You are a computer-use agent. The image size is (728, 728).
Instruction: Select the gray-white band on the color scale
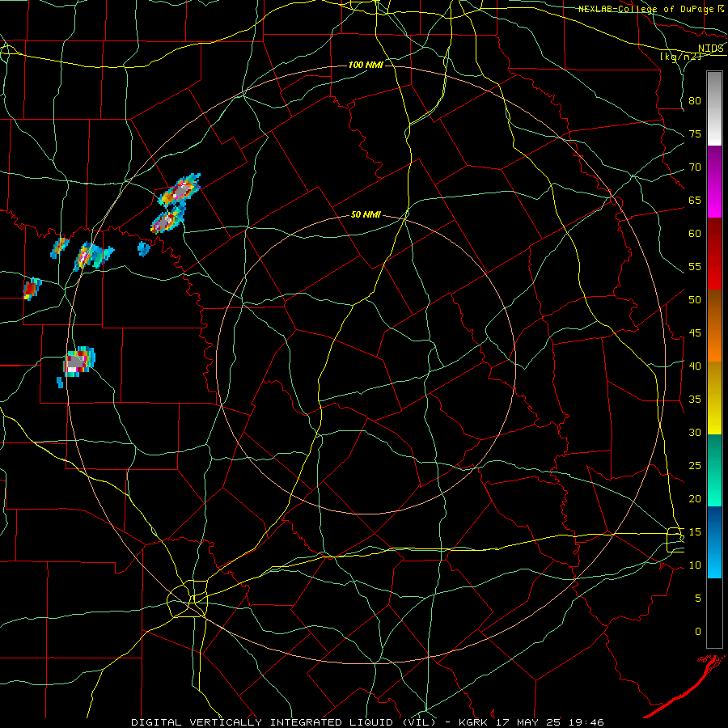[714, 108]
